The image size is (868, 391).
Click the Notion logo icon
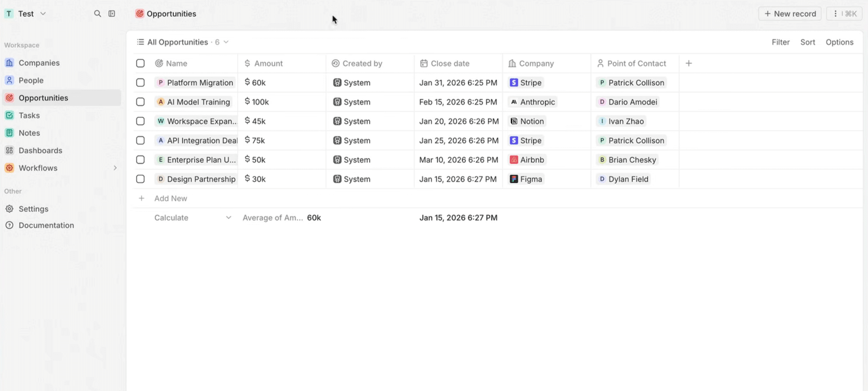(514, 121)
